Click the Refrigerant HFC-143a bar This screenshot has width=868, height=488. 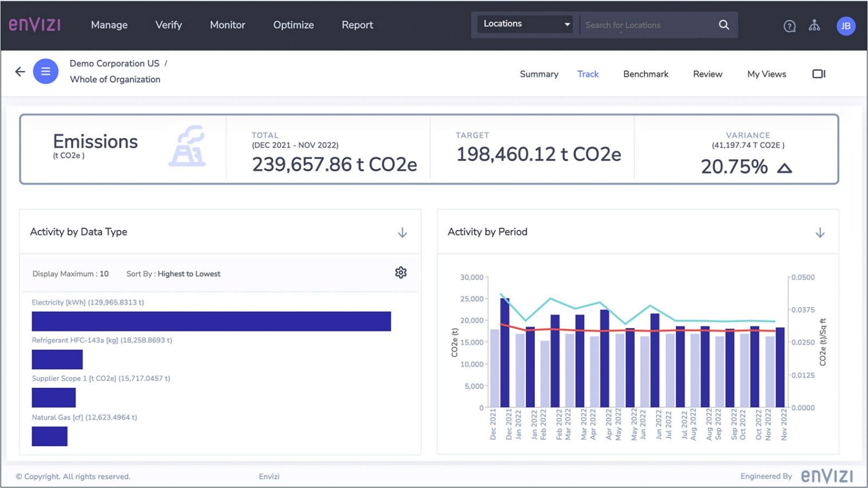[x=57, y=360]
